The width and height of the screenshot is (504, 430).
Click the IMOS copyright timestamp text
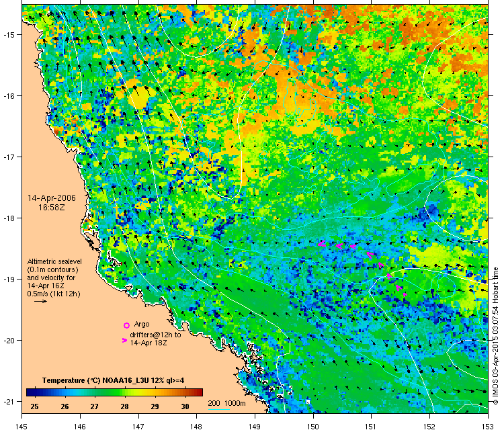tap(495, 336)
